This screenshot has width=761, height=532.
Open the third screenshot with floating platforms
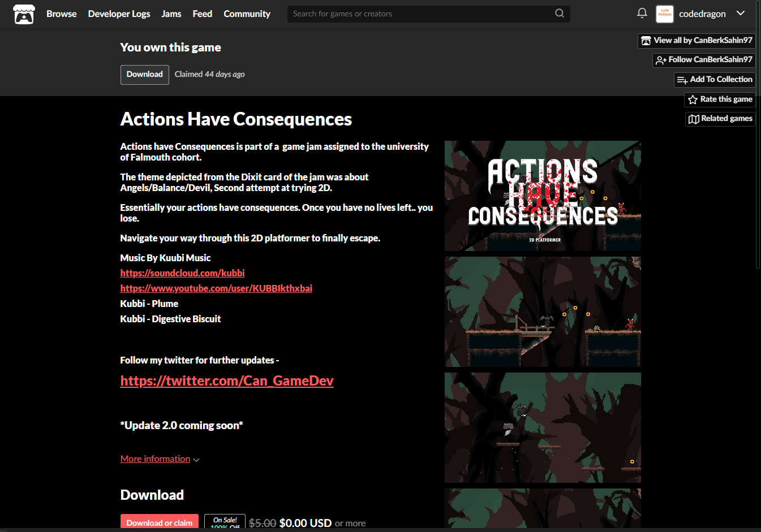[x=543, y=427]
